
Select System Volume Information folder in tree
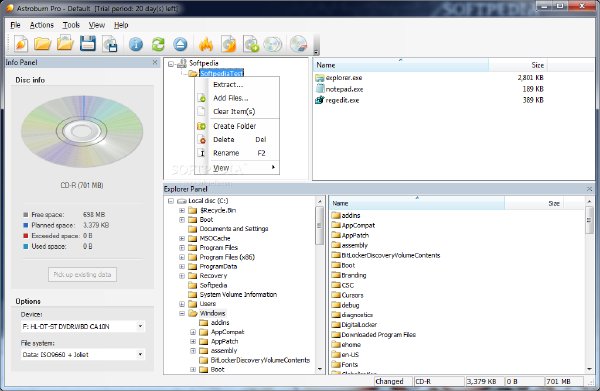click(x=238, y=295)
